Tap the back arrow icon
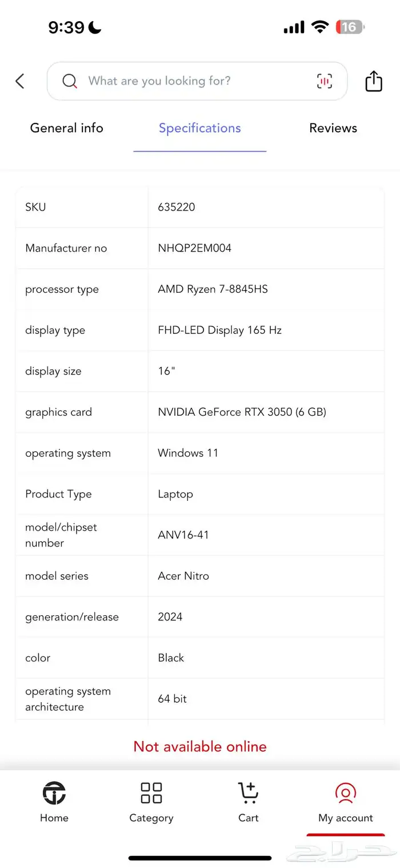This screenshot has width=400, height=868. (20, 81)
